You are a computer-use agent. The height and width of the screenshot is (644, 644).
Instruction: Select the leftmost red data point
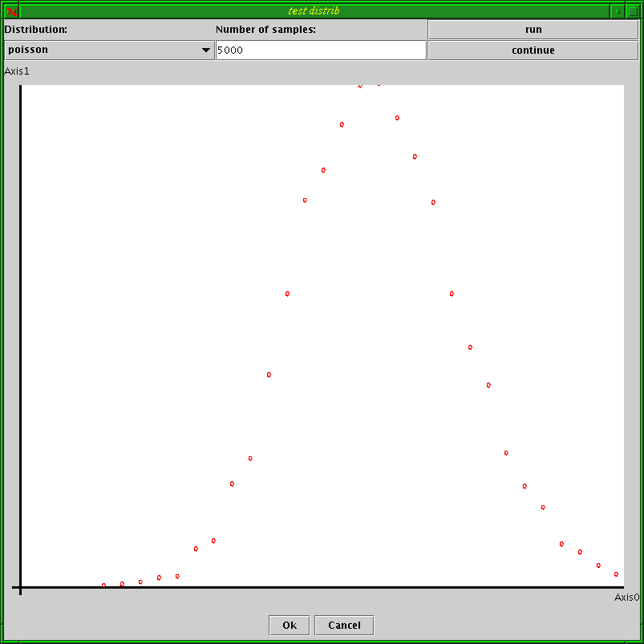(103, 585)
